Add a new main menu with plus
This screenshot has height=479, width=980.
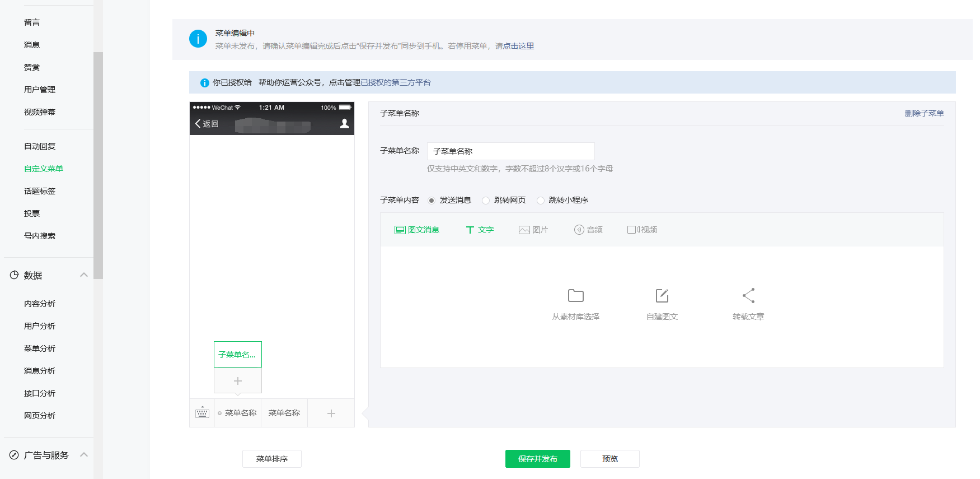331,413
